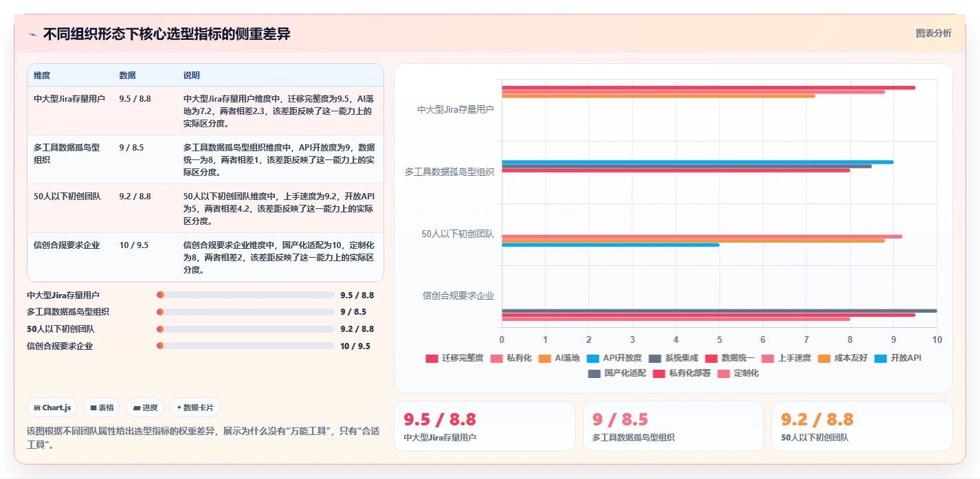
Task: Toggle the AI落地 legend item
Action: click(x=559, y=358)
